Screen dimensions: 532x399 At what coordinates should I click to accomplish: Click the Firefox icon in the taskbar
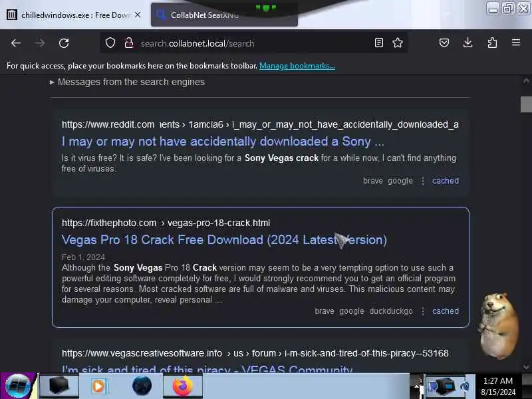182,386
